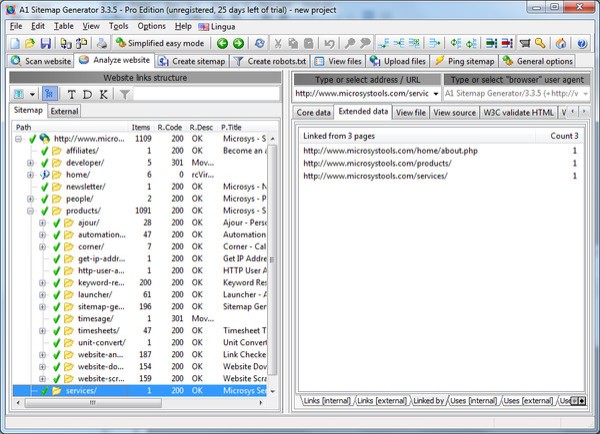Click the T title column icon
Screen dimensions: 600x434
(73, 94)
